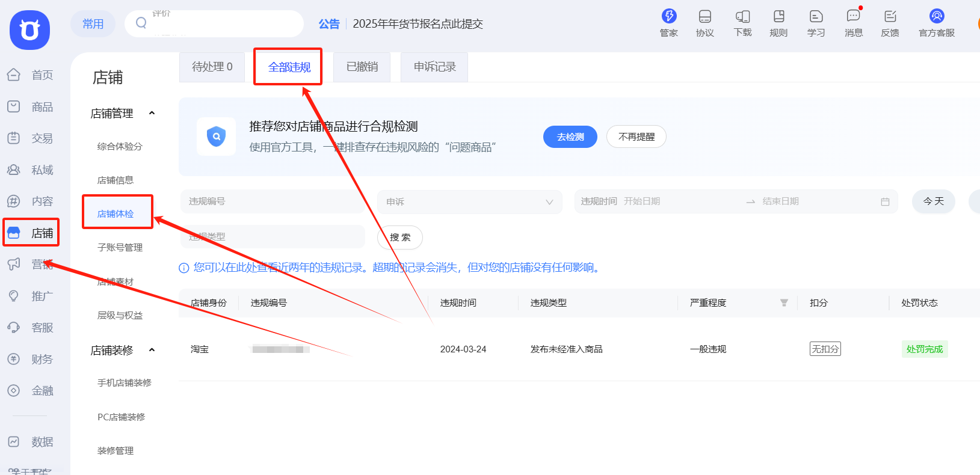Image resolution: width=980 pixels, height=475 pixels.
Task: Open the 协议 agreements icon
Action: pos(705,23)
